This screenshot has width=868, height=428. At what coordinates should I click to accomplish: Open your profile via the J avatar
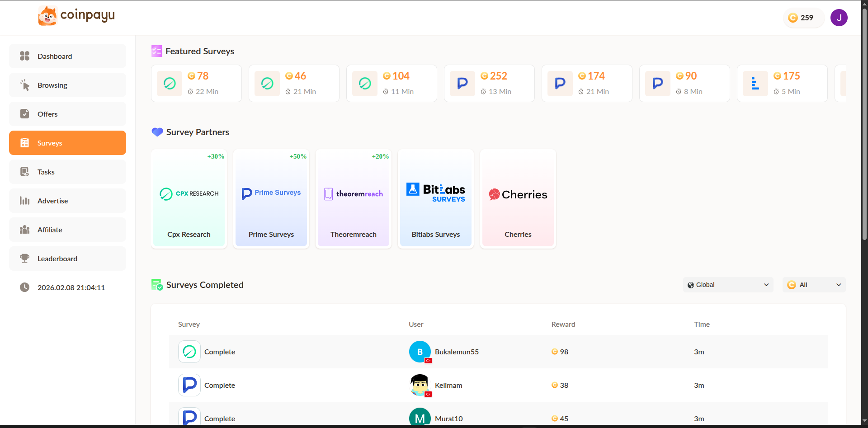pos(839,18)
